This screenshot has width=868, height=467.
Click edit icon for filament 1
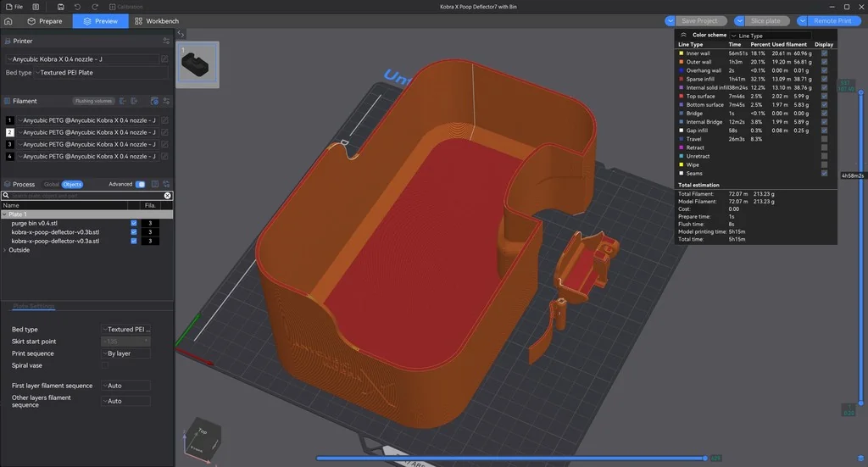point(164,120)
